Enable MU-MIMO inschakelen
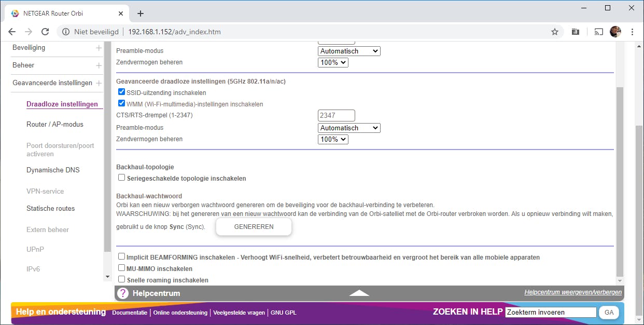Image resolution: width=644 pixels, height=325 pixels. [121, 268]
